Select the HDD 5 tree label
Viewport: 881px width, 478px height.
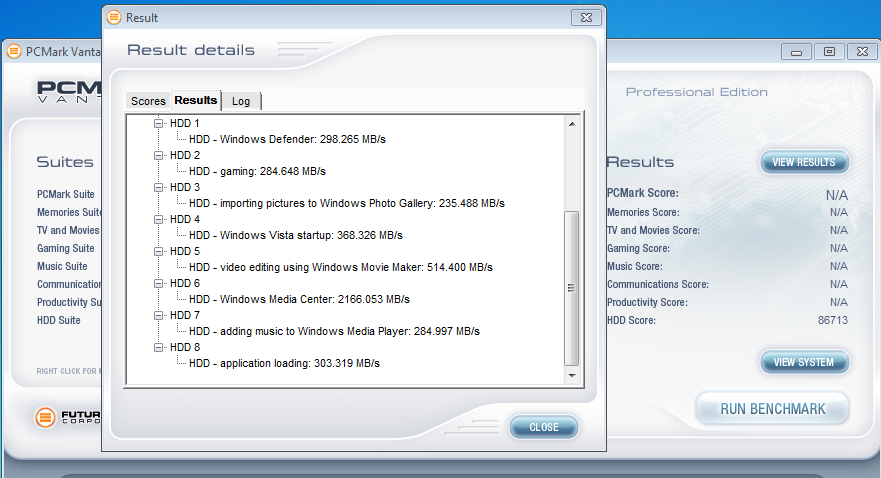pos(185,251)
